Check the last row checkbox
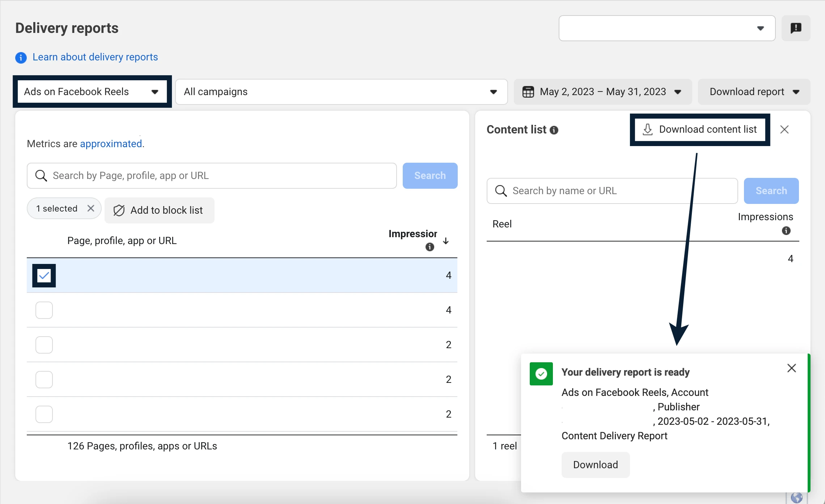This screenshot has width=825, height=504. click(44, 414)
